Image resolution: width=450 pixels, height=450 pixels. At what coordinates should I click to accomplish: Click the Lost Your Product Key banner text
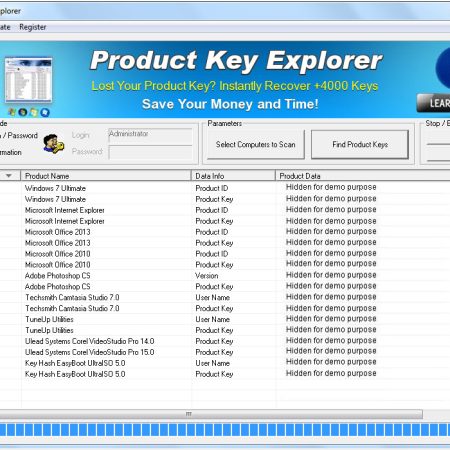(235, 86)
